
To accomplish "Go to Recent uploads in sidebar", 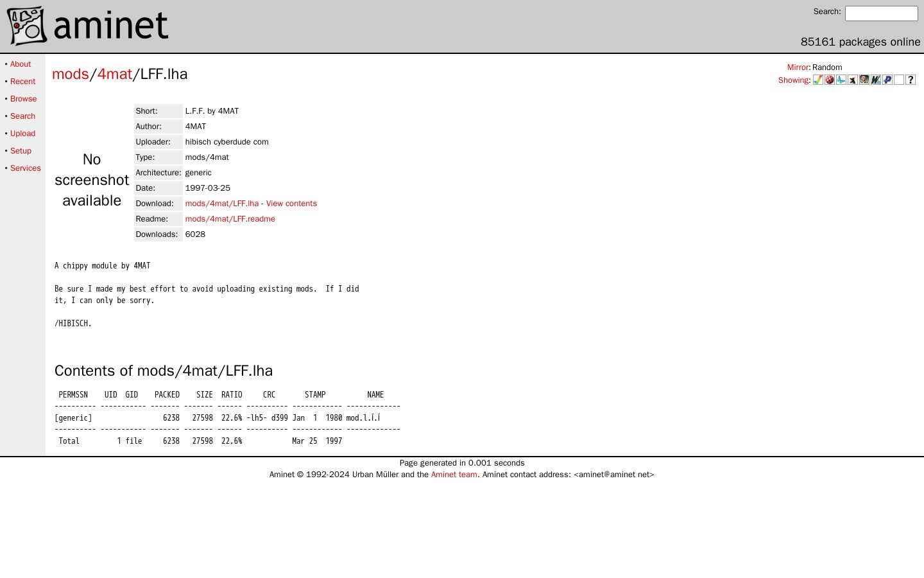I will pos(22,82).
